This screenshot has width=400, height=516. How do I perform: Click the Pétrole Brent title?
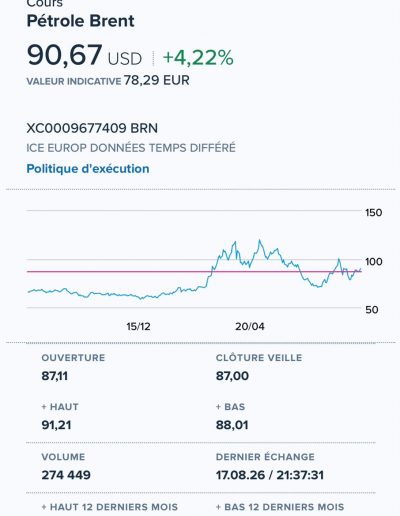coord(80,21)
